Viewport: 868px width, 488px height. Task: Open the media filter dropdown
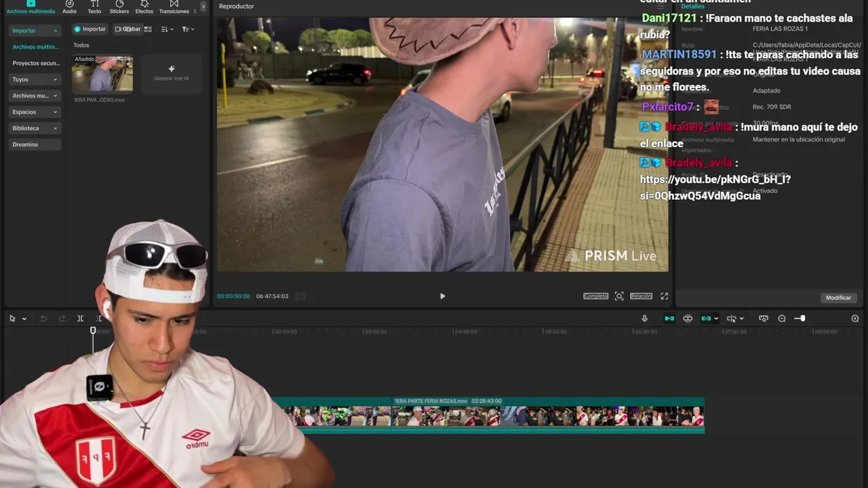point(188,29)
